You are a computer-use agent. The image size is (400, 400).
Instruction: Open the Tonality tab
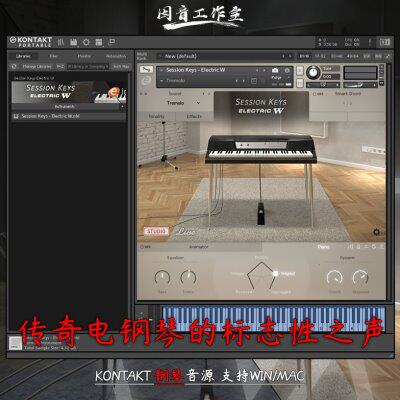coord(156,116)
